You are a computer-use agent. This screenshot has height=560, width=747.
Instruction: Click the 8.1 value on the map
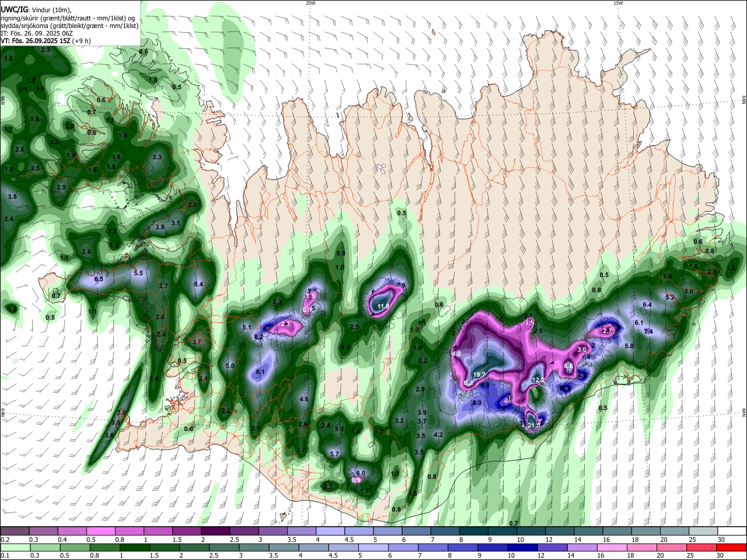(261, 372)
